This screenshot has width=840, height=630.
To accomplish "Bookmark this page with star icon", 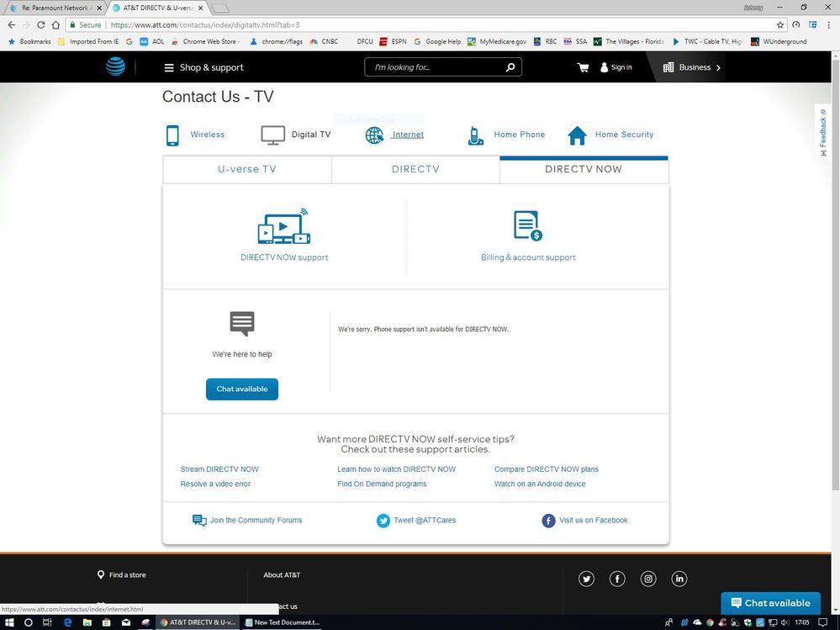I will [780, 25].
